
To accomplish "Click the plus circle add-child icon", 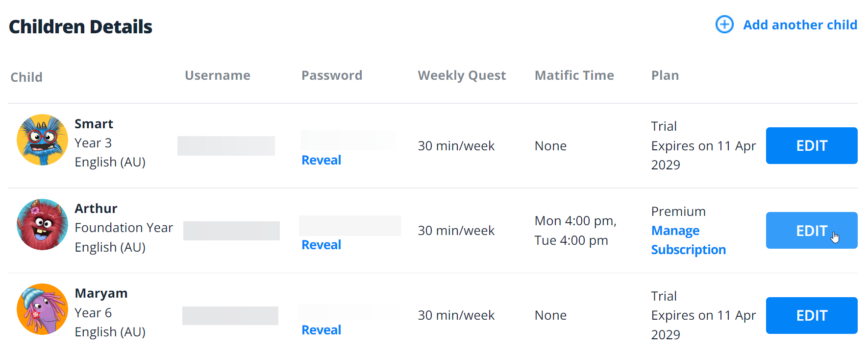I will click(724, 24).
